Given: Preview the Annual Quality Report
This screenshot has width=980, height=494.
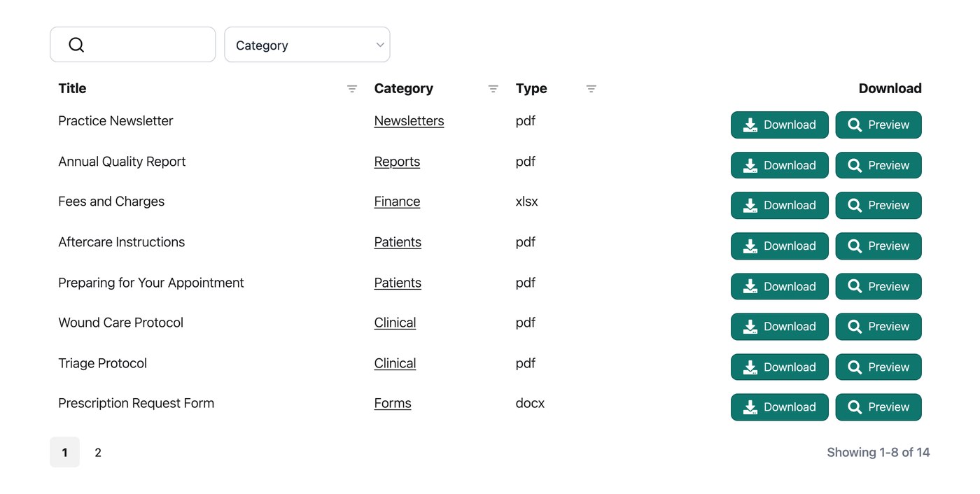Looking at the screenshot, I should click(878, 165).
